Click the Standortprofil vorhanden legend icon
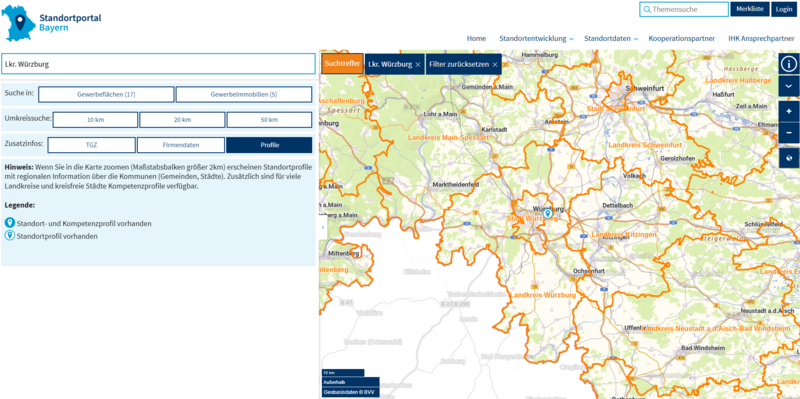800x399 pixels. coord(10,236)
